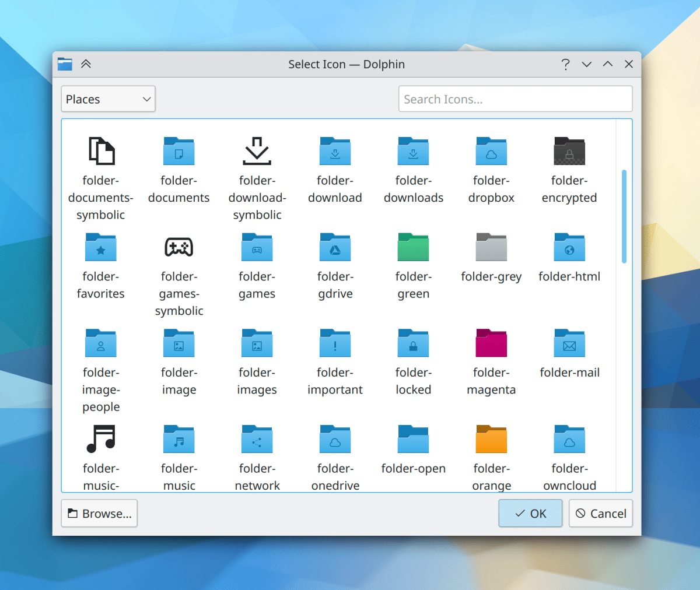The height and width of the screenshot is (590, 700).
Task: Choose the folder-dropbox icon
Action: (x=491, y=151)
